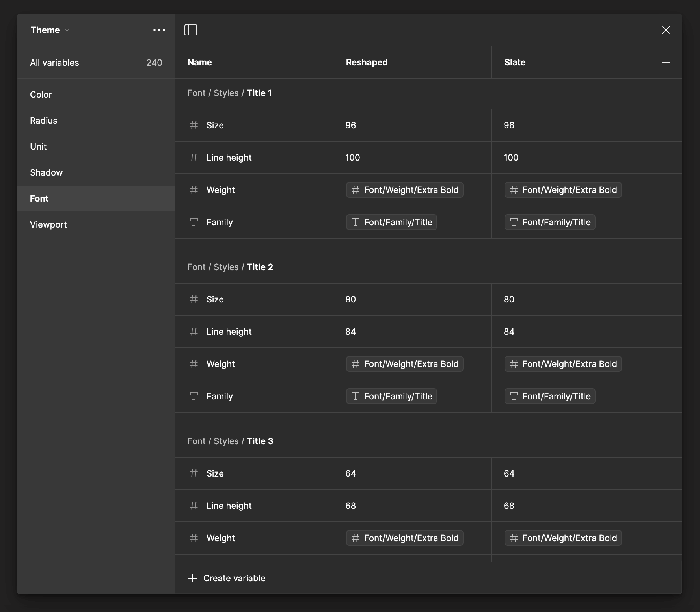700x612 pixels.
Task: Click Title 2 Slate Font/Family/Title alias
Action: point(550,396)
